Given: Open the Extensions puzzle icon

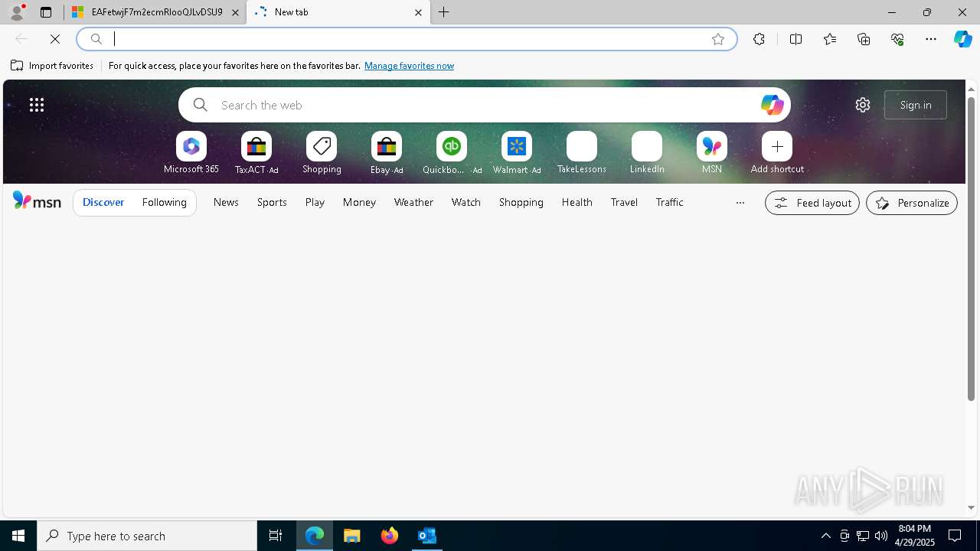Looking at the screenshot, I should tap(759, 39).
